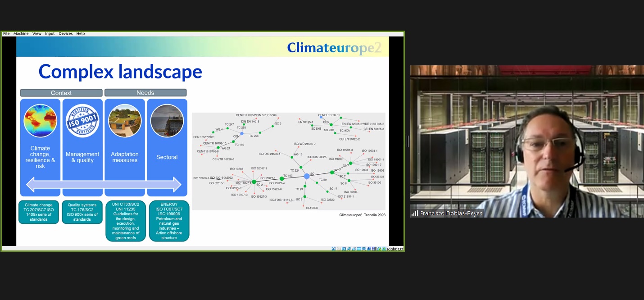Click the Context header label on slide
This screenshot has height=300, width=644.
pyautogui.click(x=61, y=93)
